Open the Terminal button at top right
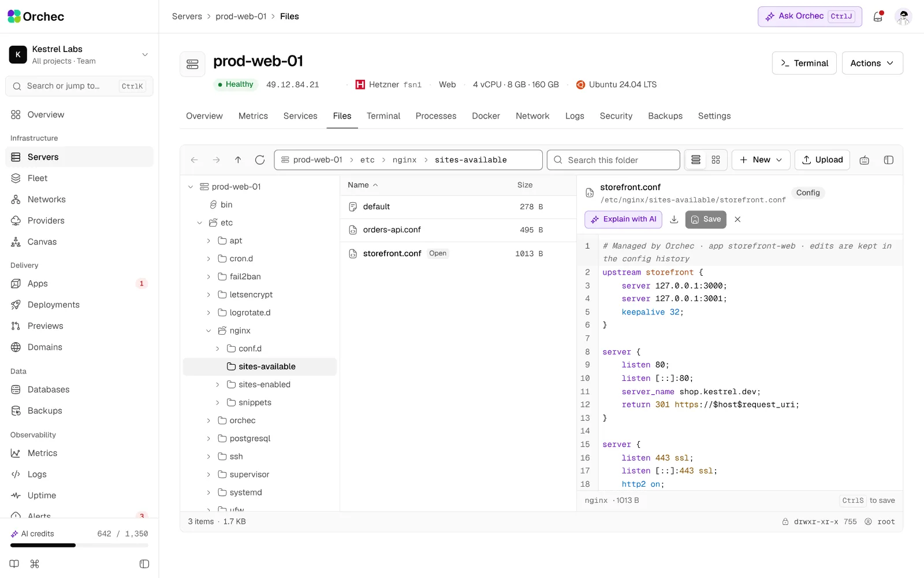This screenshot has width=924, height=578. (x=804, y=63)
